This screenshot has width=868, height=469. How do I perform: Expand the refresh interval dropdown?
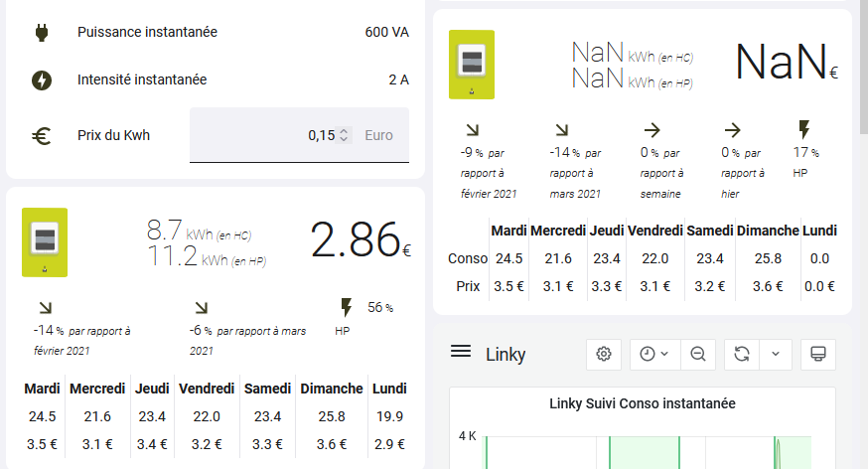(x=776, y=354)
